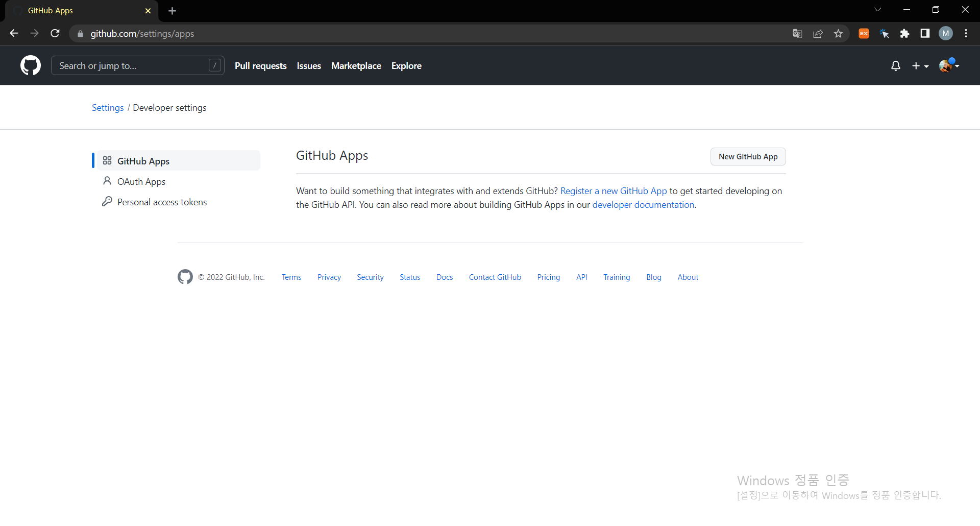Image resolution: width=980 pixels, height=526 pixels.
Task: Open the Pricing footer link
Action: [549, 277]
